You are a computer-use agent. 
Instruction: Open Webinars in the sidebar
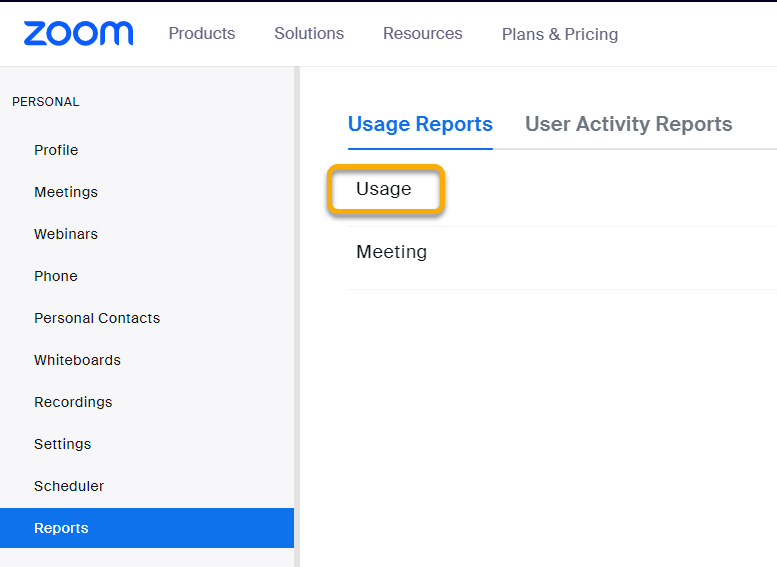pos(66,234)
